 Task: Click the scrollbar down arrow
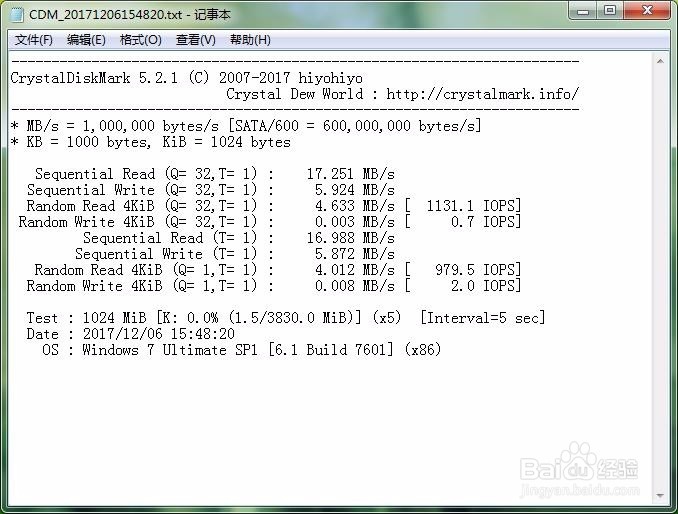point(660,495)
